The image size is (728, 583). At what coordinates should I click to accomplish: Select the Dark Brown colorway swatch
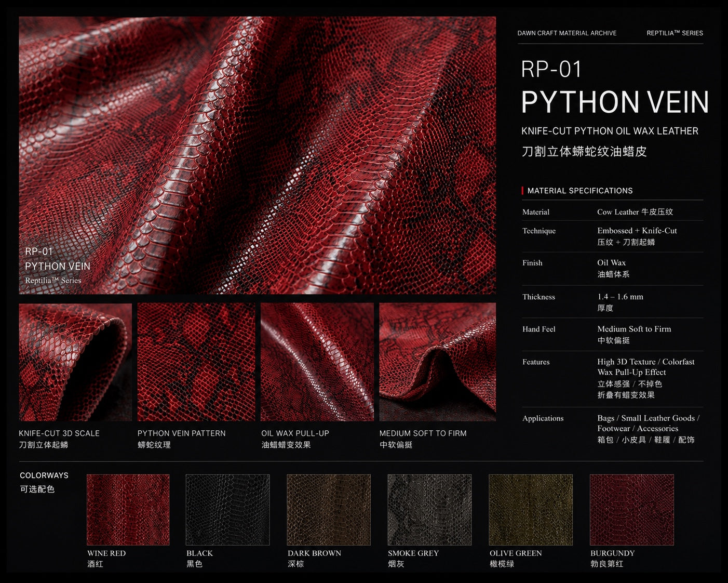coord(329,509)
